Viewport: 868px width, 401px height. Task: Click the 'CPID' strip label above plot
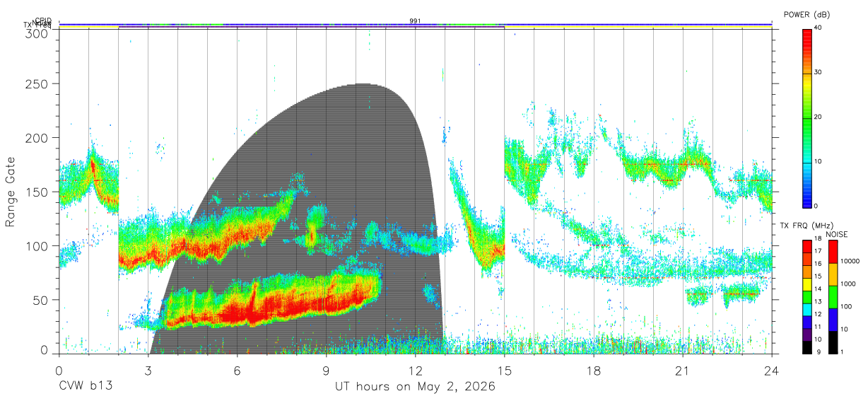coord(43,21)
